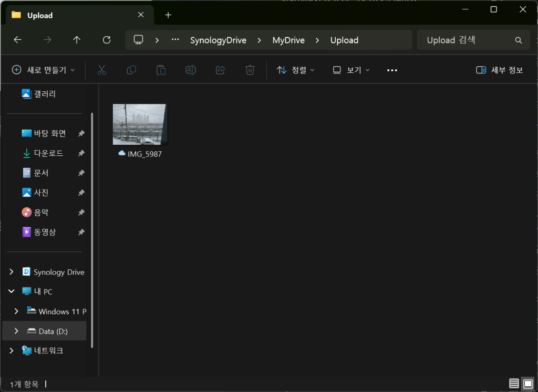Open the 보기 view dropdown
Screen dimensions: 538x392
click(351, 70)
